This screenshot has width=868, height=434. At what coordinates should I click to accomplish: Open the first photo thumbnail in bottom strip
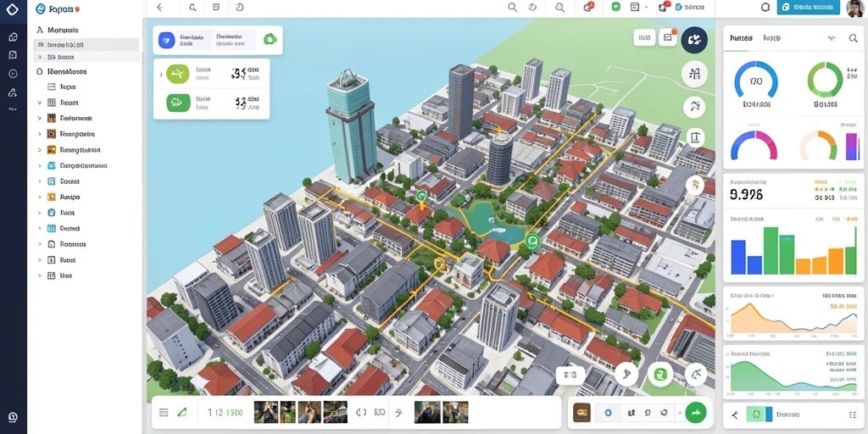pyautogui.click(x=265, y=413)
